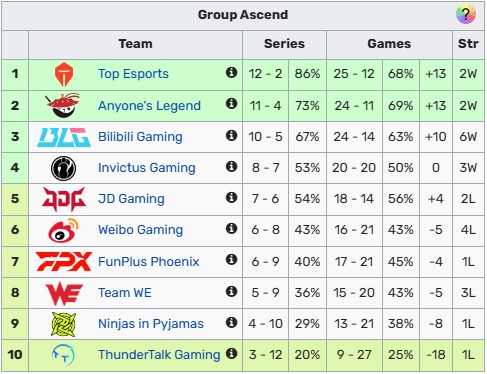This screenshot has width=487, height=374.
Task: Click the Games column header
Action: pyautogui.click(x=389, y=44)
